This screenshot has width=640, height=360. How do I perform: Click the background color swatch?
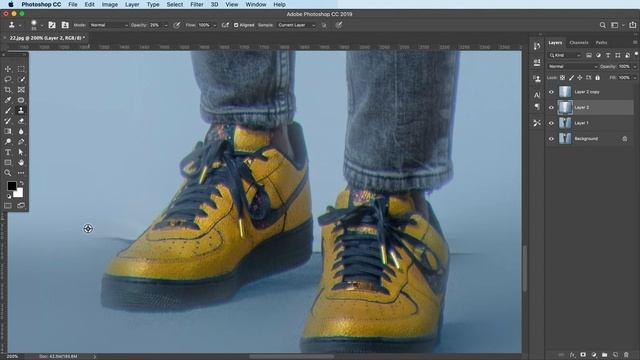(19, 193)
